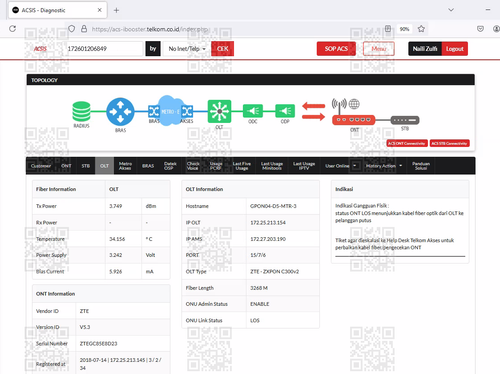The width and height of the screenshot is (500, 374).
Task: Click the OLT Type ZTE - ZXPON C300v2
Action: [275, 271]
